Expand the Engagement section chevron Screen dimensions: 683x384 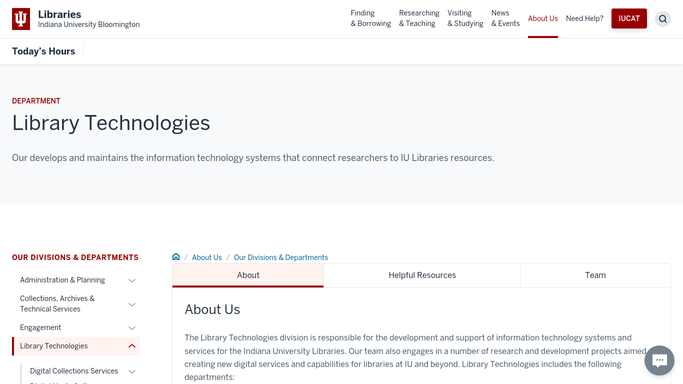click(x=132, y=328)
